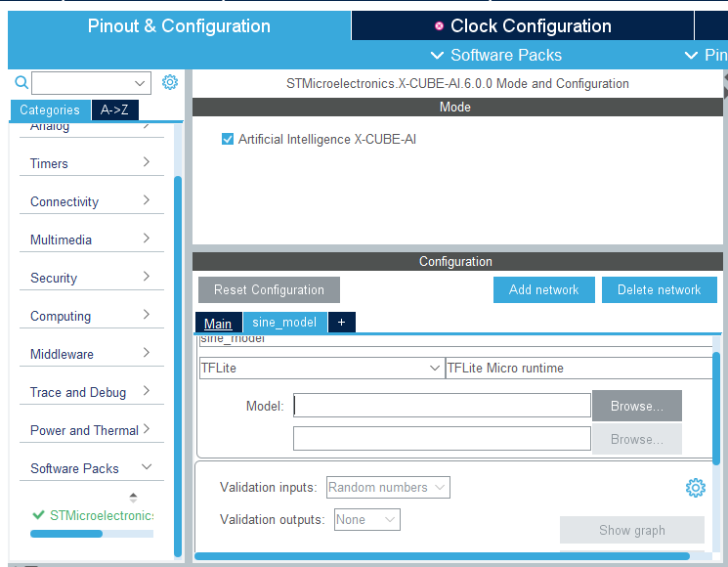The width and height of the screenshot is (728, 567).
Task: Expand the Computing category
Action: 92,316
